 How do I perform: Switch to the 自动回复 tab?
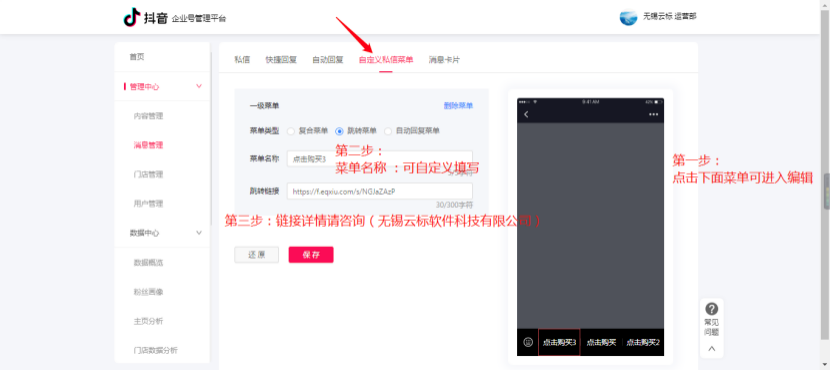(x=328, y=60)
